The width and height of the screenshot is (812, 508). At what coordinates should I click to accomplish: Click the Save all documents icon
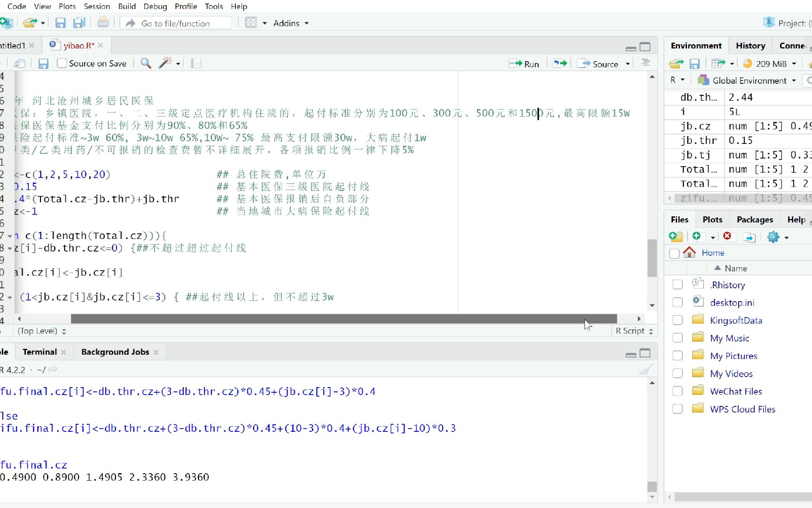pos(79,23)
